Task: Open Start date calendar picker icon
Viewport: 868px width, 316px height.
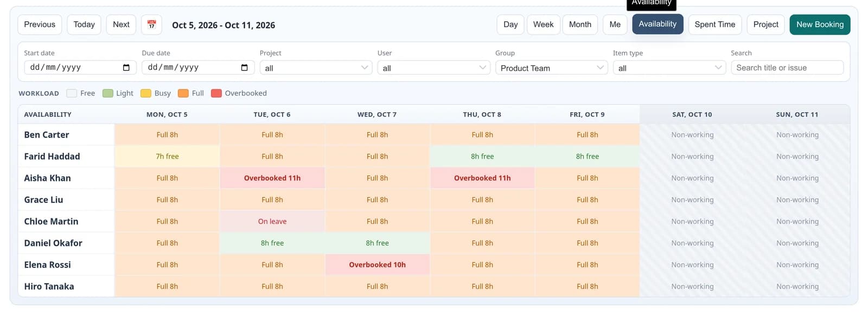Action: click(x=126, y=68)
